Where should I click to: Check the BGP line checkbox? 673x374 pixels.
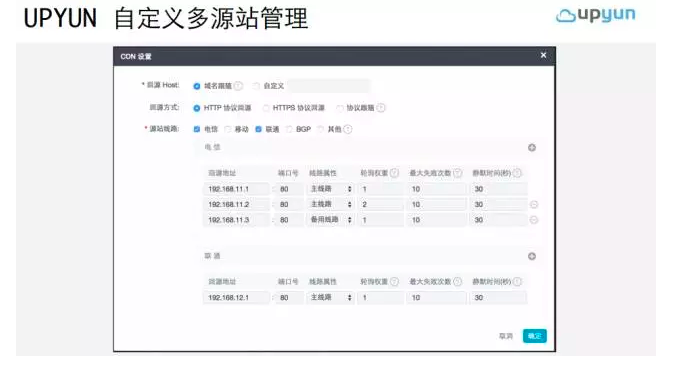coord(289,129)
